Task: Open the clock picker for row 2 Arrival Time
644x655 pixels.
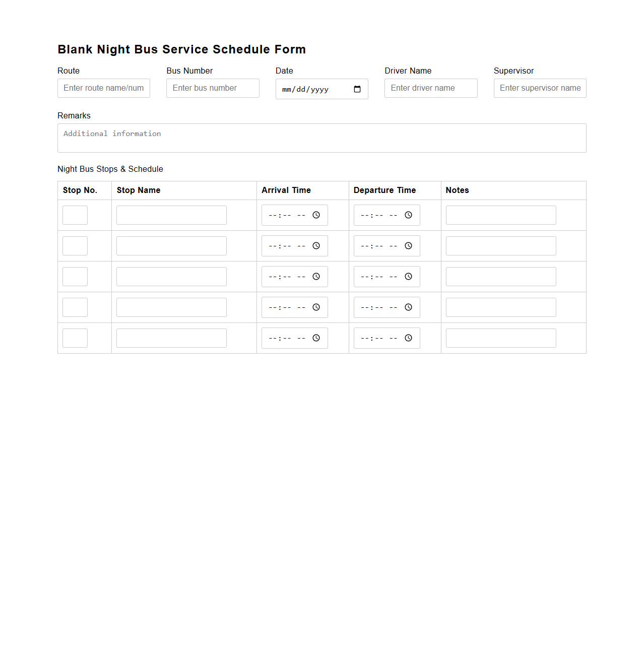Action: coord(316,246)
